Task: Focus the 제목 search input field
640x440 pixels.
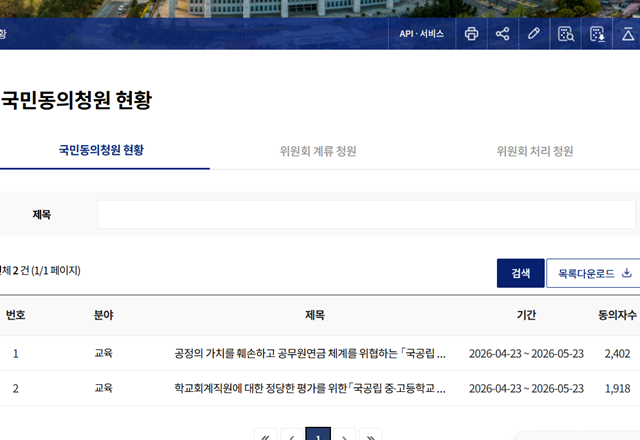Action: point(366,214)
